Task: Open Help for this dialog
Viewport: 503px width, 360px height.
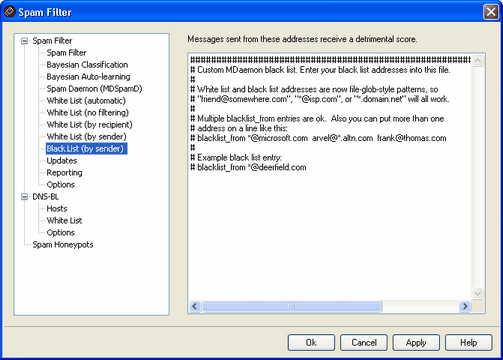Action: pos(468,343)
